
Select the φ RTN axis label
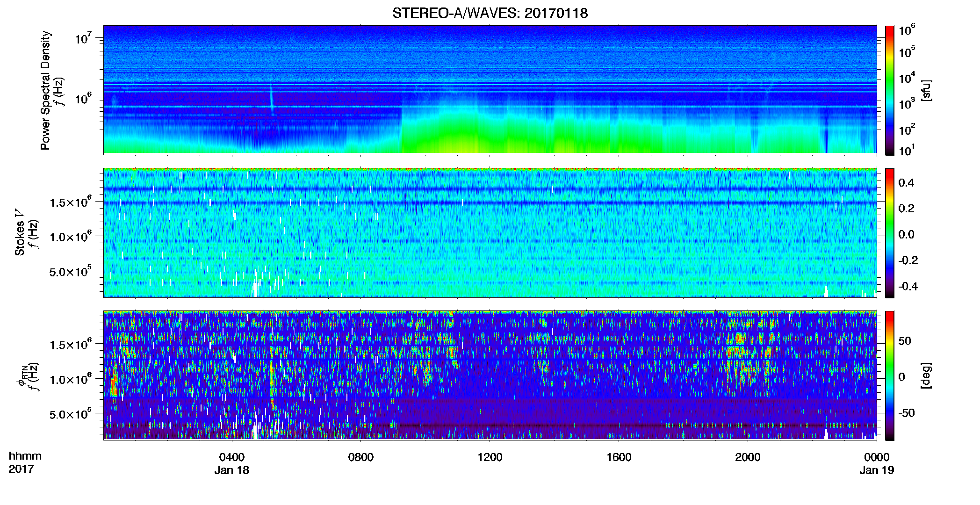(22, 376)
